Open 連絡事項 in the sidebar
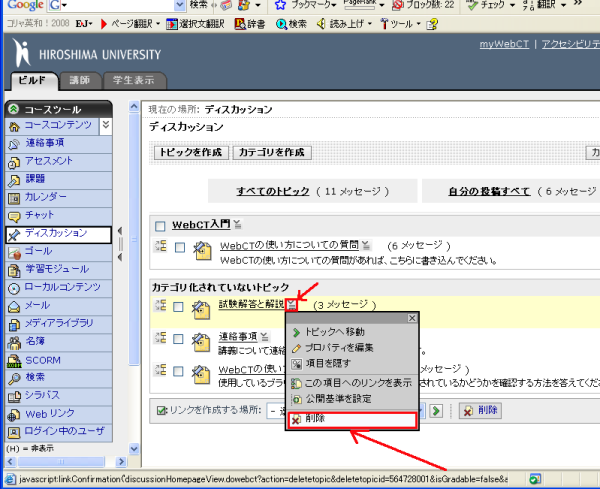The width and height of the screenshot is (600, 489). point(45,143)
